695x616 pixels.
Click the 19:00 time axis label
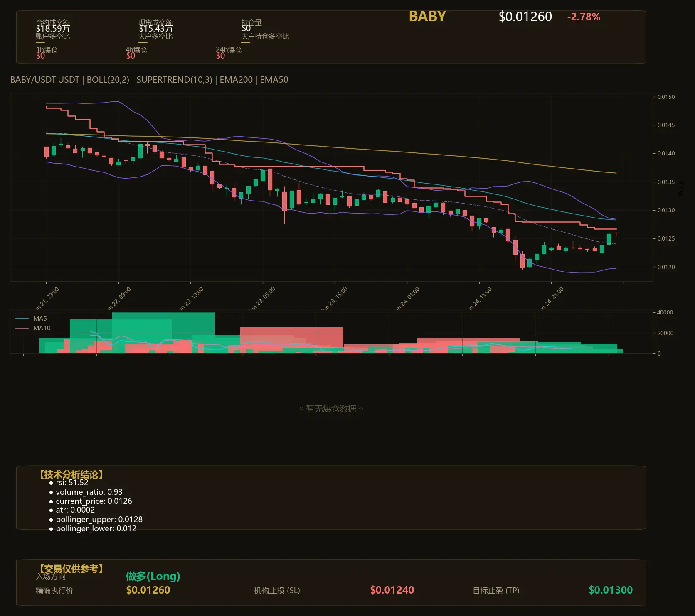(191, 299)
